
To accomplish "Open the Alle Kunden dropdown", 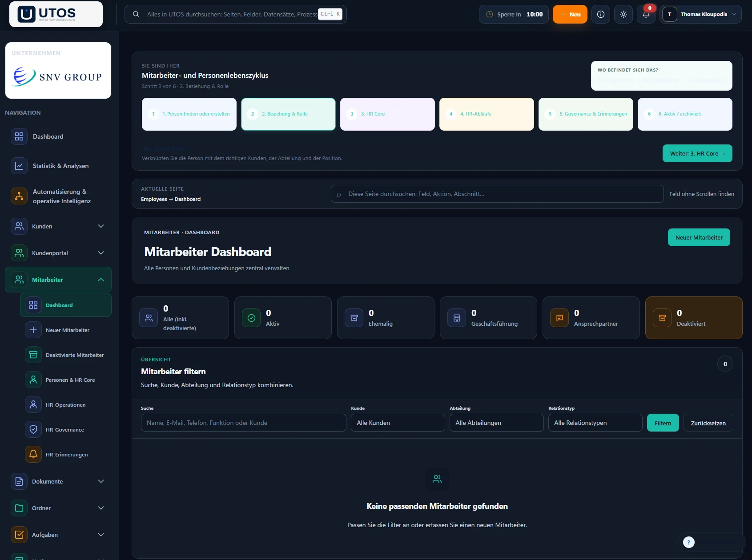I will 398,423.
